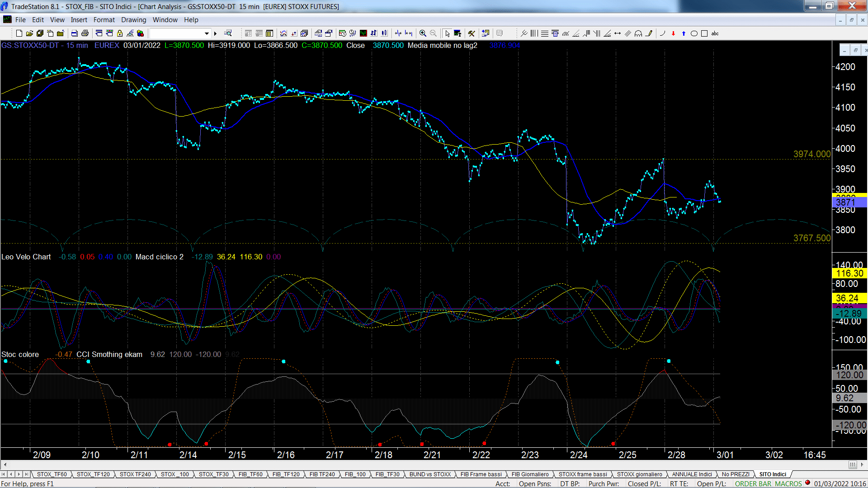The image size is (868, 488).
Task: Select the red down arrow tool
Action: (x=673, y=33)
